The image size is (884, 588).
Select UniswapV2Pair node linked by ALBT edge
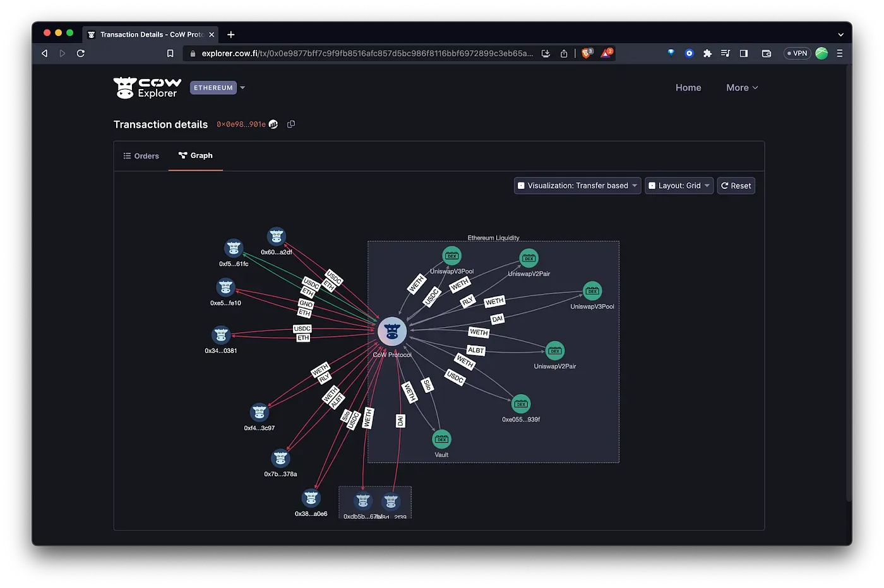(554, 351)
